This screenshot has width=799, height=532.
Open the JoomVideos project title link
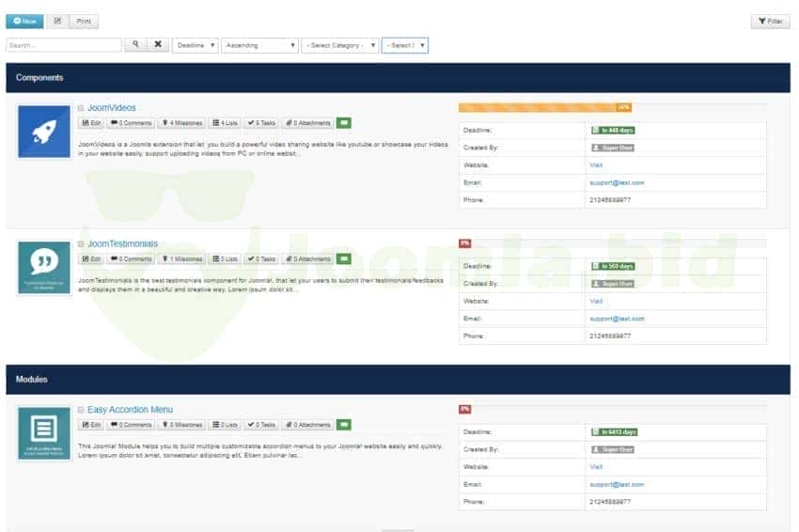(x=112, y=108)
